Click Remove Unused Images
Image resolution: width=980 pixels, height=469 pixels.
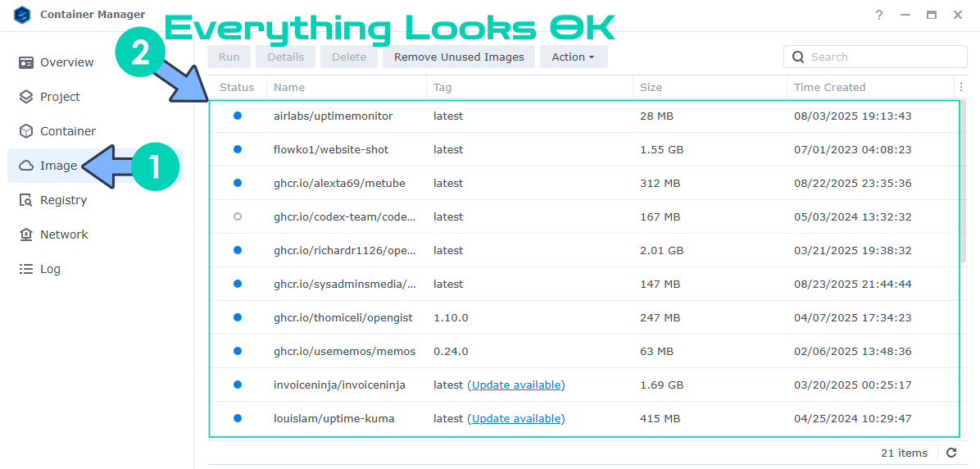(459, 57)
